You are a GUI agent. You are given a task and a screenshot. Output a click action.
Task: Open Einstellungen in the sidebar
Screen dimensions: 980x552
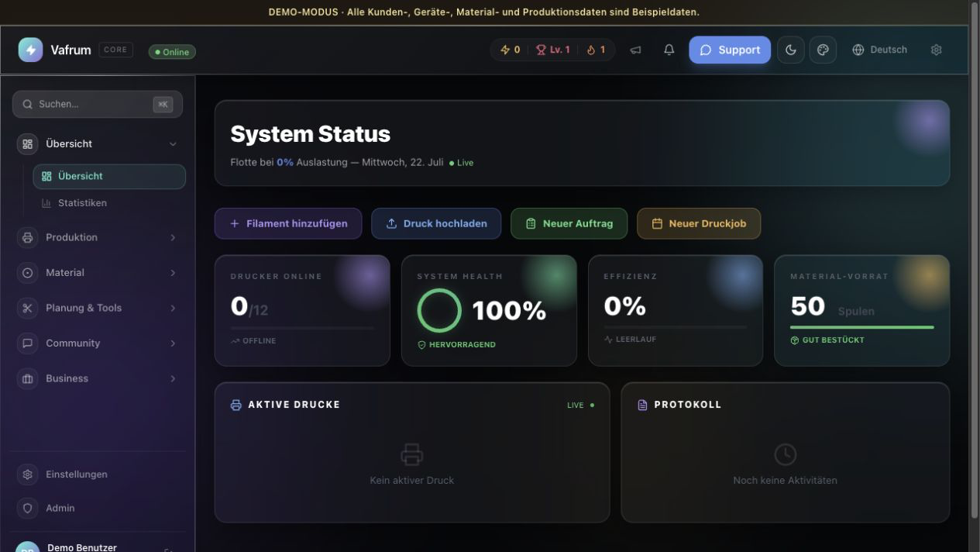pyautogui.click(x=98, y=474)
